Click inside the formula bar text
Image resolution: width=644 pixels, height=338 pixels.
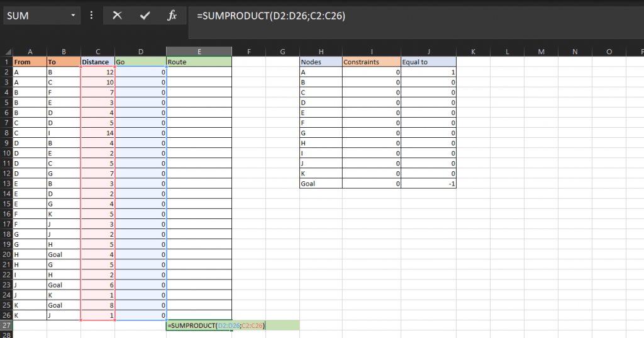coord(377,16)
